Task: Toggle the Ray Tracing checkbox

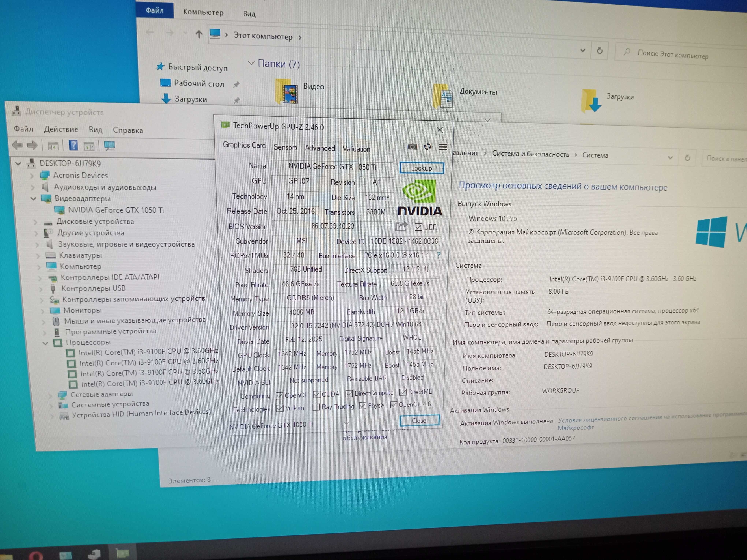Action: tap(316, 407)
